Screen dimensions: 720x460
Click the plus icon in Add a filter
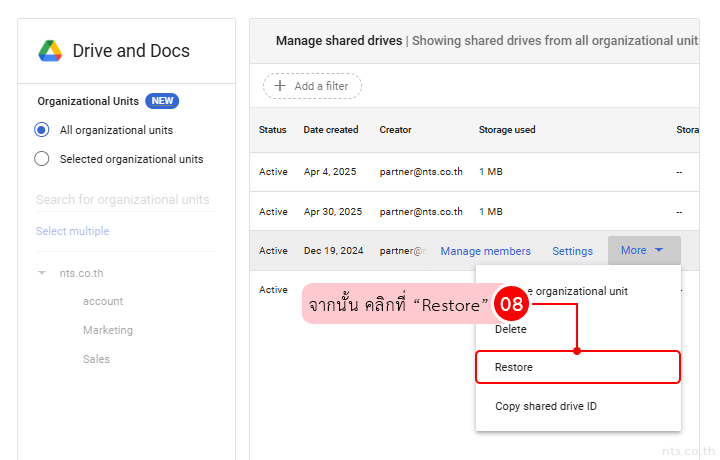[280, 86]
